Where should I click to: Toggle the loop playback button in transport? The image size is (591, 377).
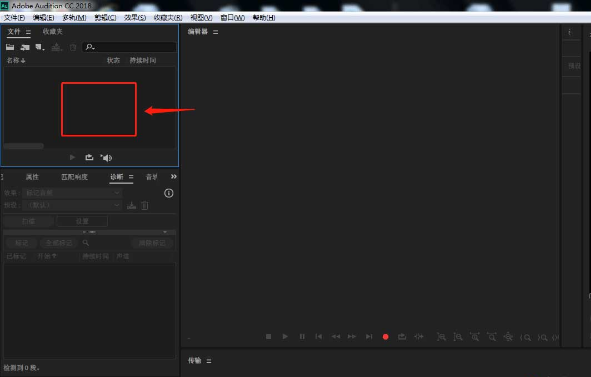(x=402, y=336)
